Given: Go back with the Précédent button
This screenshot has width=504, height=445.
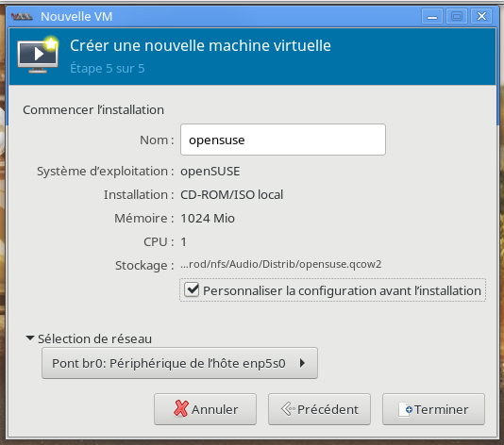Looking at the screenshot, I should pyautogui.click(x=320, y=409).
